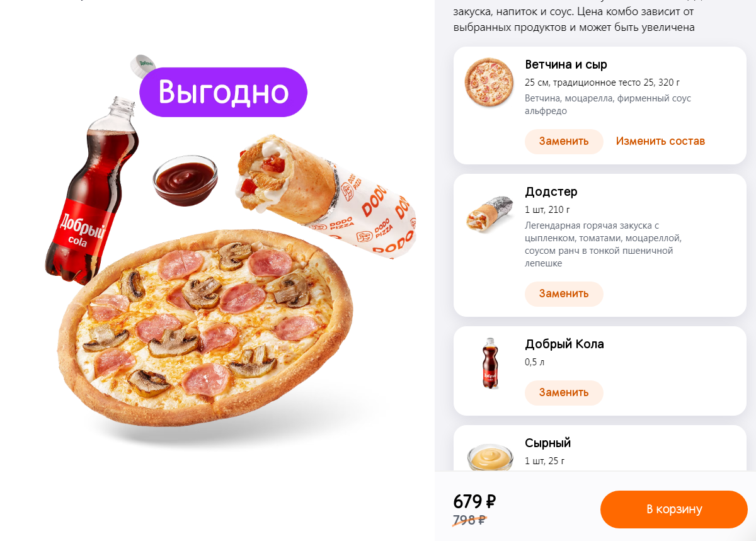Click the Сырный sauce cup thumbnail
This screenshot has width=756, height=541.
tap(490, 457)
